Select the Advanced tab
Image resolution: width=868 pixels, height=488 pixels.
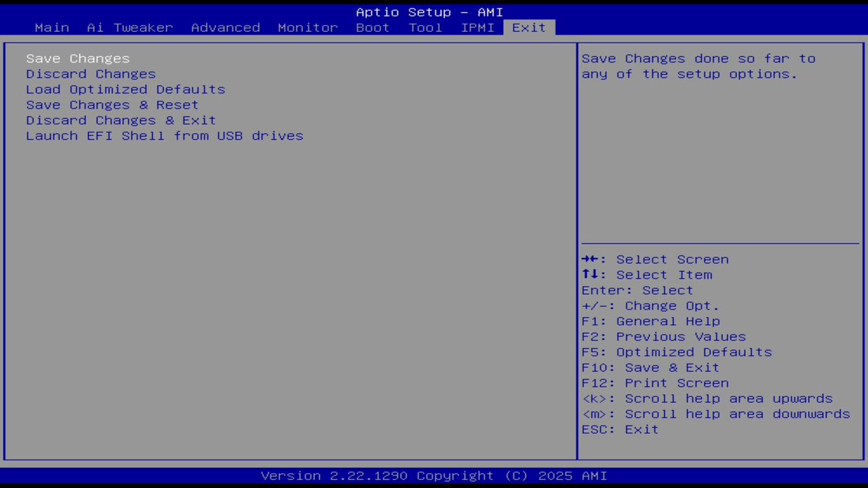pos(225,27)
